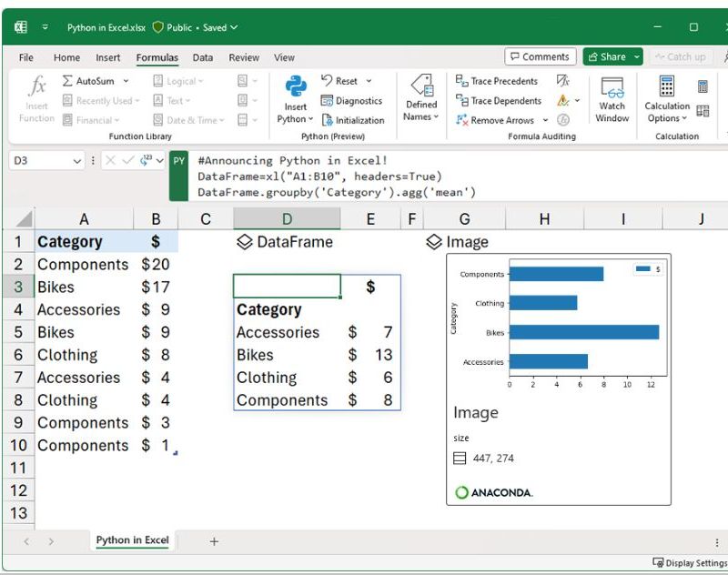
Task: Open the Python Initialization editor
Action: coord(353,120)
